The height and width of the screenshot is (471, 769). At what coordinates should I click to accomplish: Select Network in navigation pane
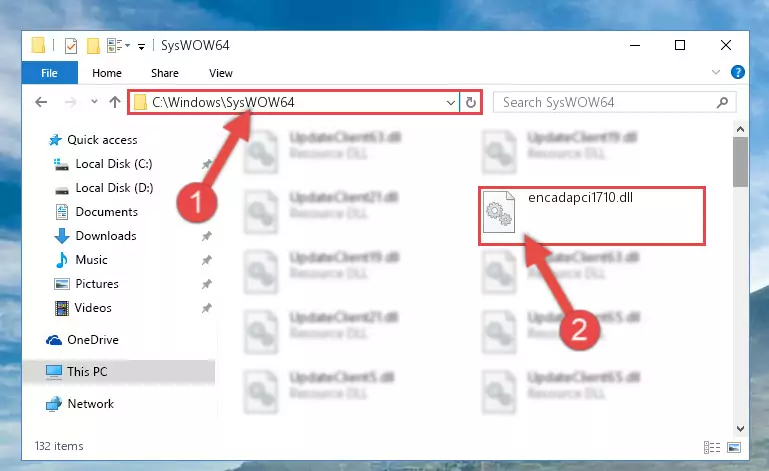[x=90, y=404]
